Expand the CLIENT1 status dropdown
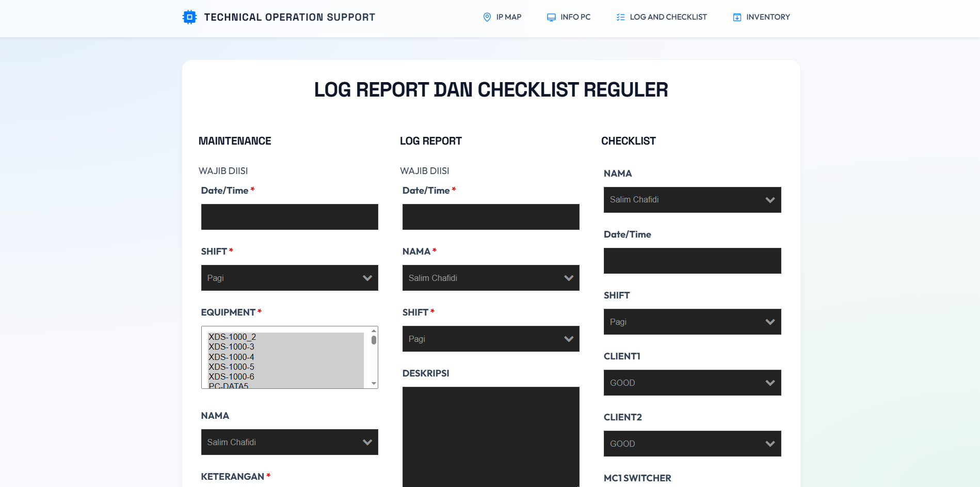The image size is (980, 487). coord(692,383)
